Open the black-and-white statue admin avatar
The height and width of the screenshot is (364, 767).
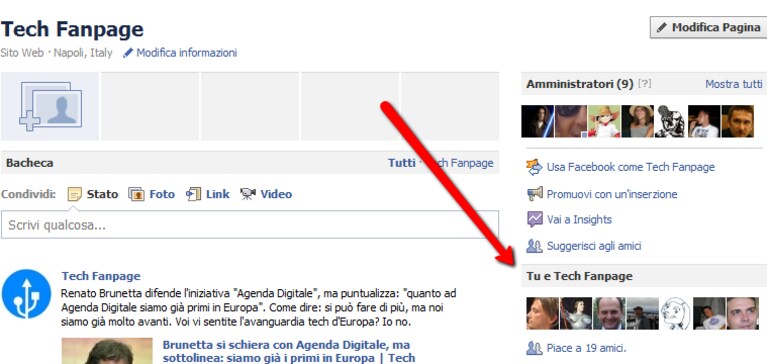point(671,121)
